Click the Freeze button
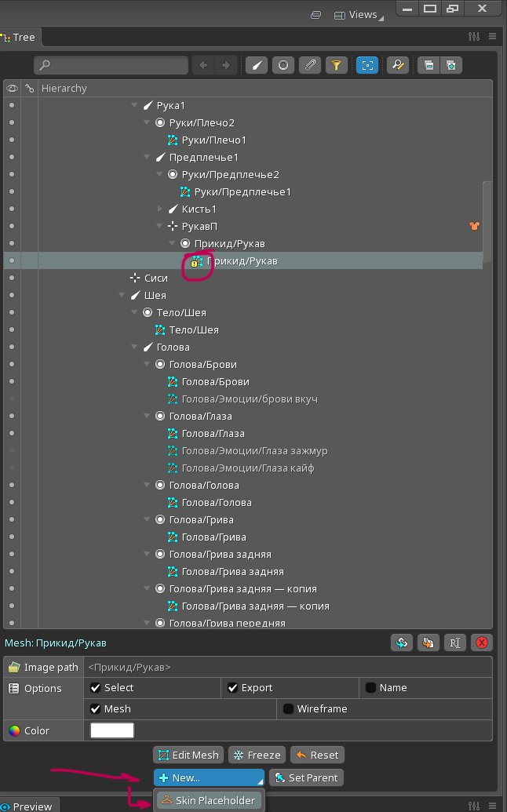 pyautogui.click(x=257, y=755)
